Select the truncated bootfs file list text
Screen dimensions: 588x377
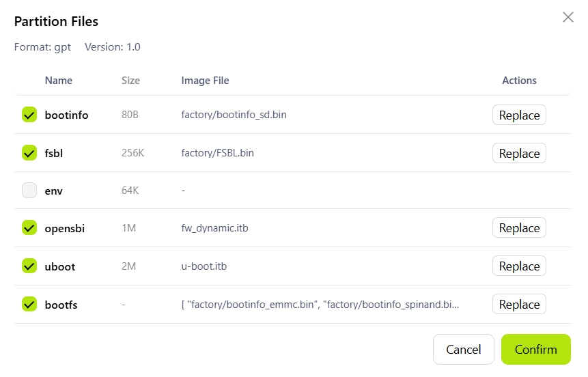click(x=320, y=304)
